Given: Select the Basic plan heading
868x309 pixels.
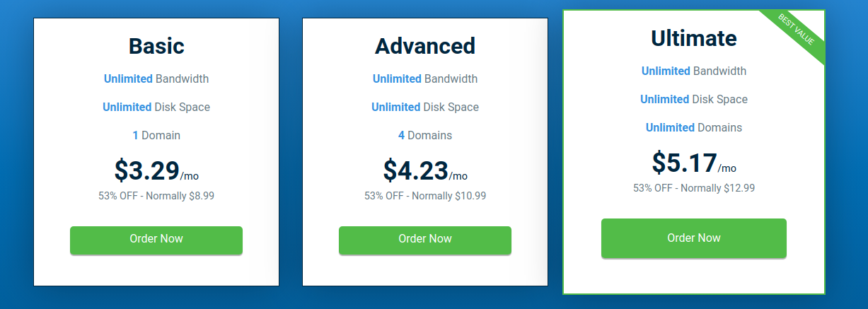Looking at the screenshot, I should coord(156,46).
